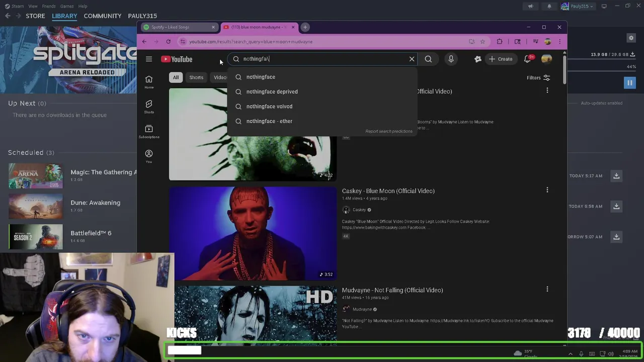
Task: Select the Shorts filter chip
Action: point(196,77)
